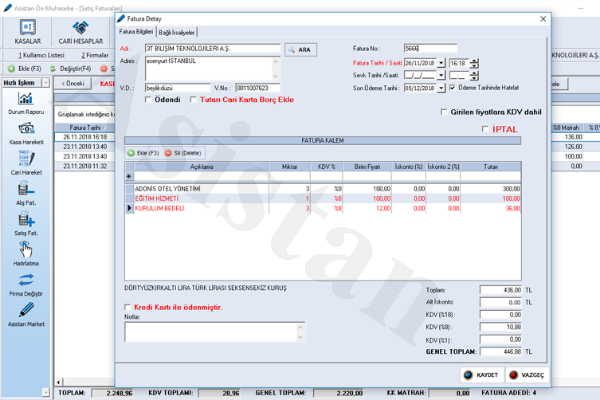Image resolution: width=600 pixels, height=400 pixels.
Task: Click Firma Değiştir arrows icon
Action: point(26,280)
